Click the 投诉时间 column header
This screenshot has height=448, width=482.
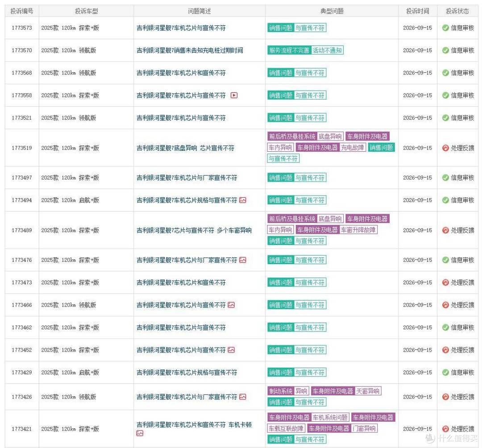(x=417, y=11)
